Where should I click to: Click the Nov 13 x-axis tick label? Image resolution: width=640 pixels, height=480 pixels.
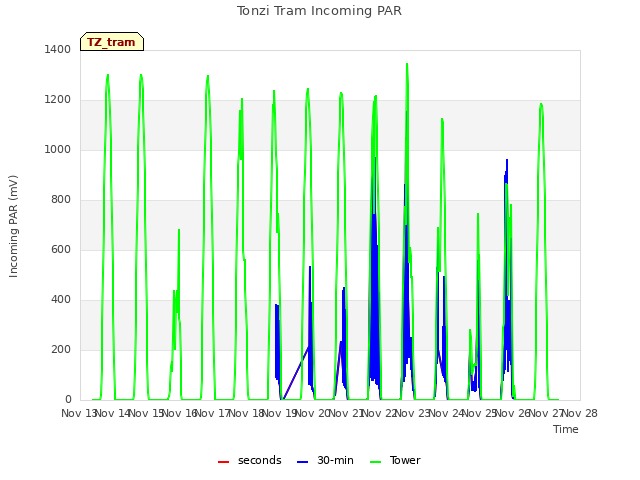point(78,413)
